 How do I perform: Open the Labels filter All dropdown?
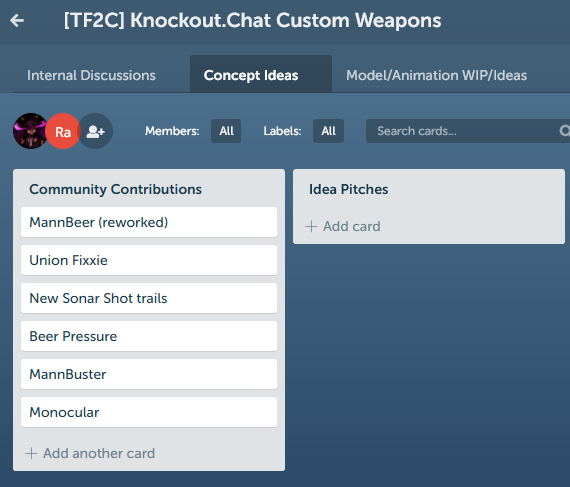tap(328, 131)
